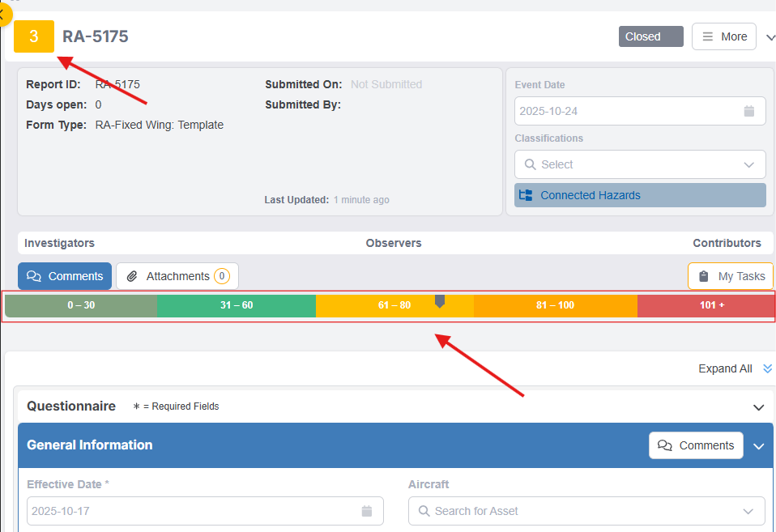Click the yellow risk score 3 badge

point(34,36)
